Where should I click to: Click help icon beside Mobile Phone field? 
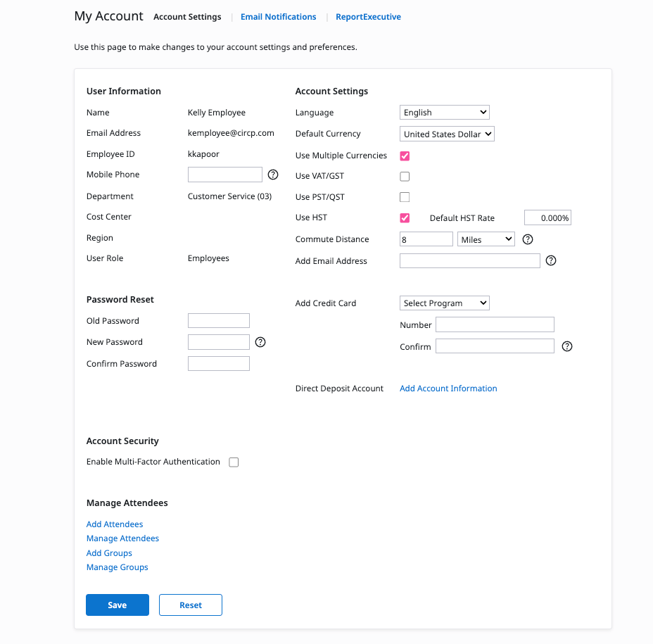(x=274, y=175)
